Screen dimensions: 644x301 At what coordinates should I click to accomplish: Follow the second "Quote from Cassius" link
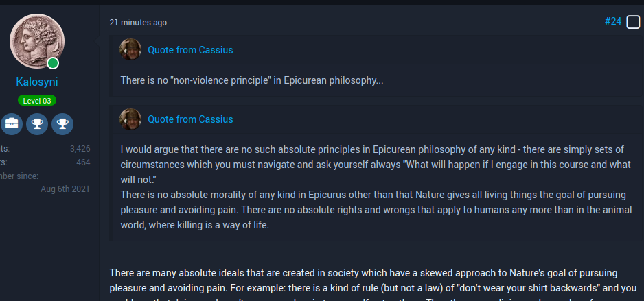click(x=190, y=119)
